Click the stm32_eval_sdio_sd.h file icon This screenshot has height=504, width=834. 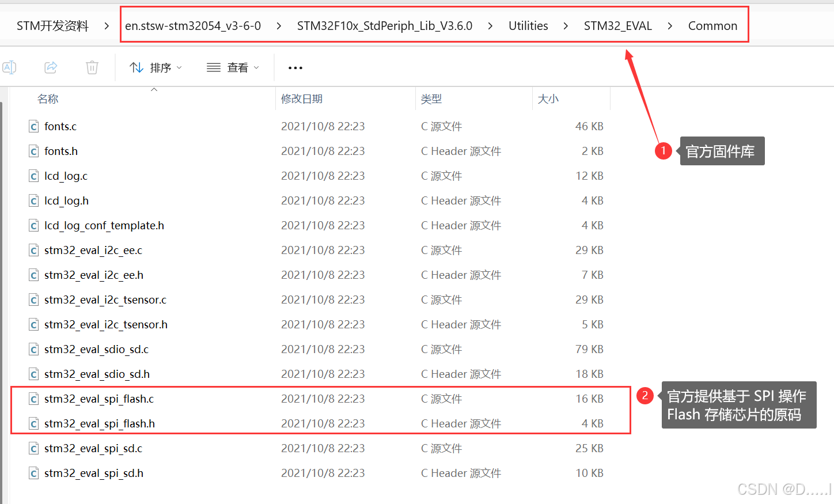point(34,374)
